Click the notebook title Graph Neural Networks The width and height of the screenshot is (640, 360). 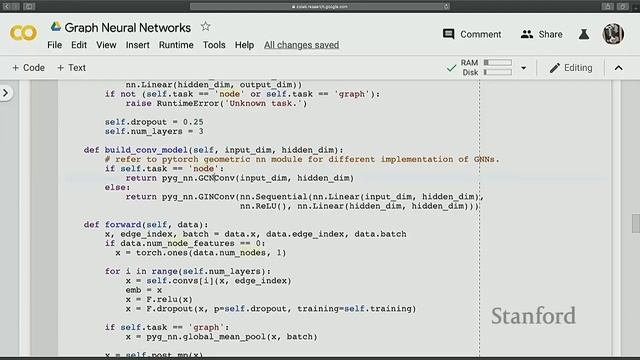(x=127, y=27)
